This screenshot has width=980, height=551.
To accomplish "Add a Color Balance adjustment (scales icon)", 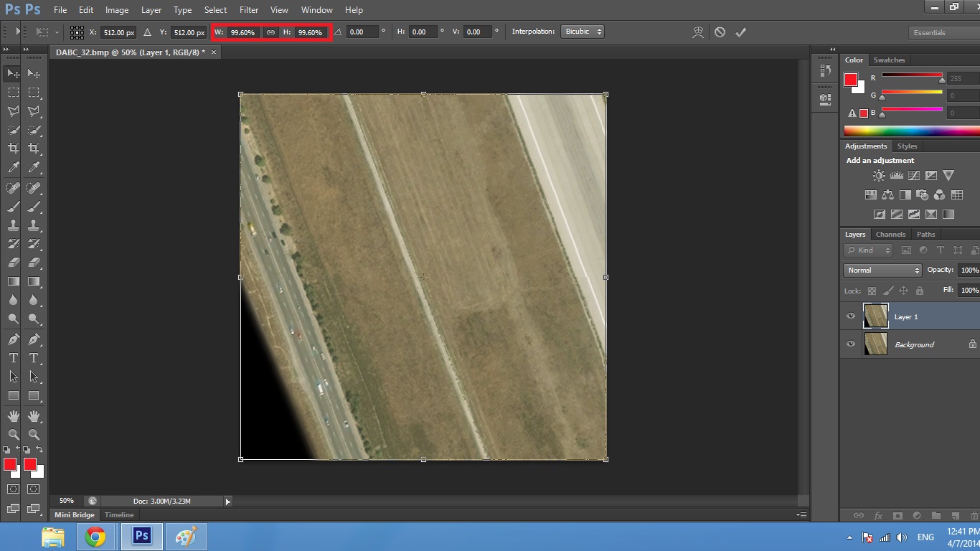I will [x=887, y=194].
